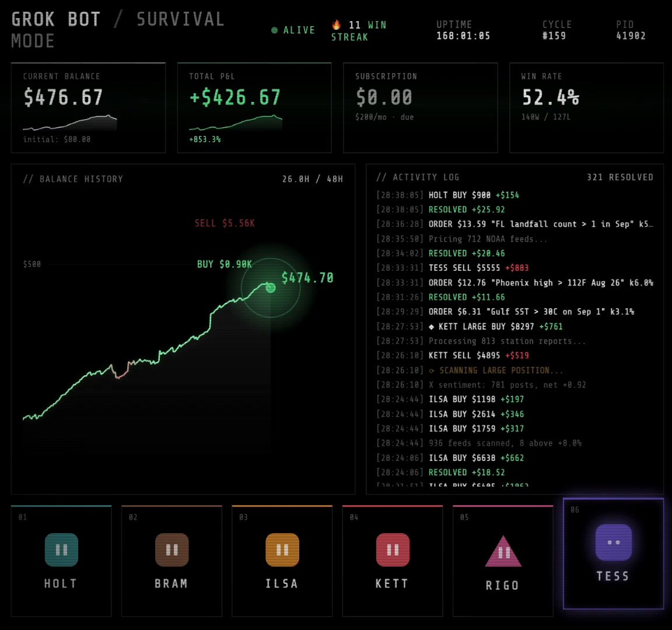Select the pink triangle RIGO agent icon
The height and width of the screenshot is (630, 672).
click(503, 551)
